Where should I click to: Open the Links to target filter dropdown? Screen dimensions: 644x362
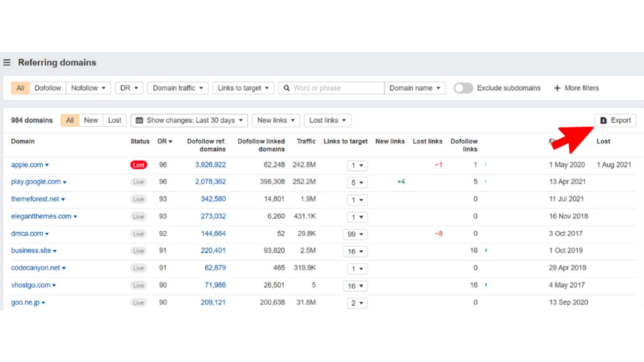point(244,88)
